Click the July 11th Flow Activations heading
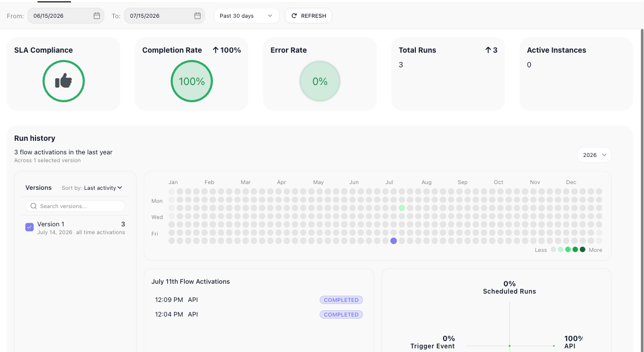This screenshot has width=644, height=352. tap(190, 281)
